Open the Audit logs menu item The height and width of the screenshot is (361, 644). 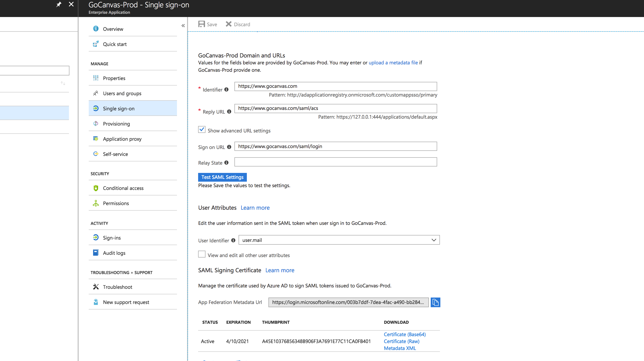tap(133, 253)
